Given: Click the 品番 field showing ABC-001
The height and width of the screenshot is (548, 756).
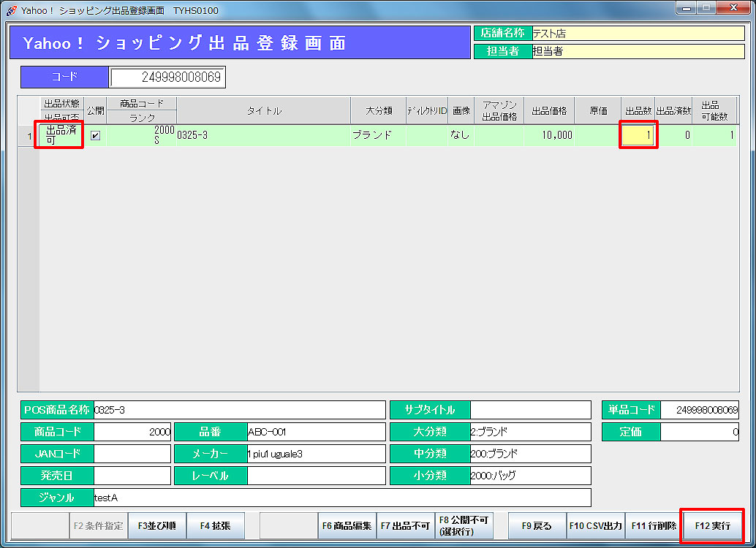Looking at the screenshot, I should tap(315, 432).
